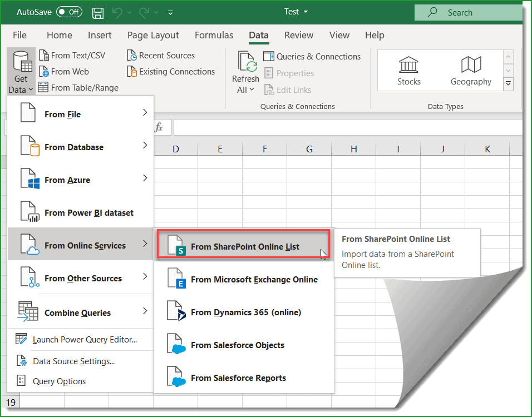This screenshot has height=417, width=532.
Task: Click into the Search box
Action: [468, 13]
